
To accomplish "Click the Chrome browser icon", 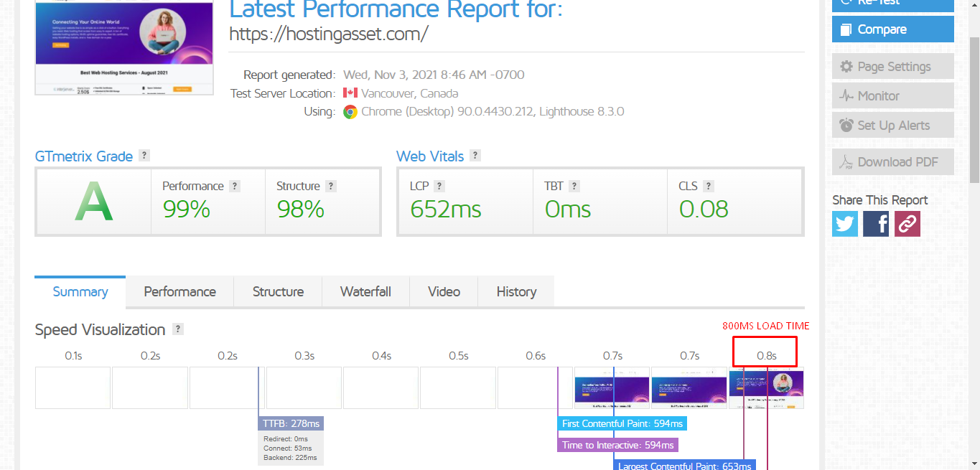I will 350,112.
